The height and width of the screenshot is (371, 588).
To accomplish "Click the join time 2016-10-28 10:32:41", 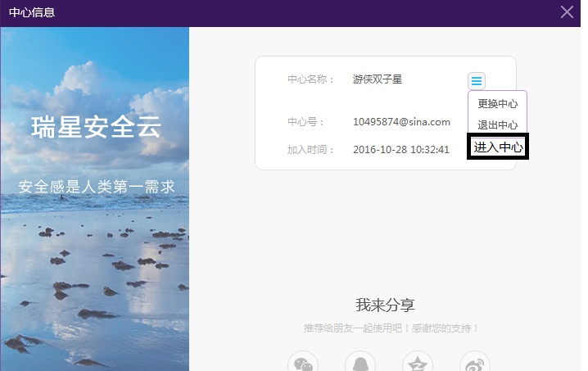I will coord(401,150).
